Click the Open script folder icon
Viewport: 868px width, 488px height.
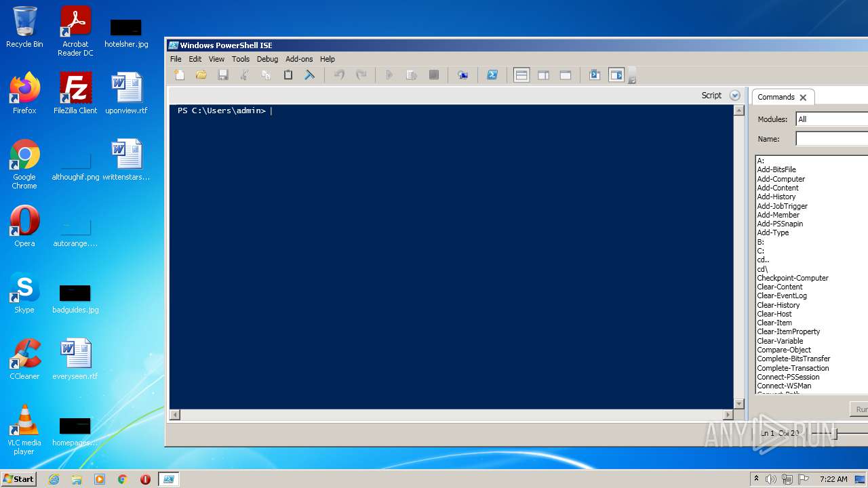click(201, 75)
